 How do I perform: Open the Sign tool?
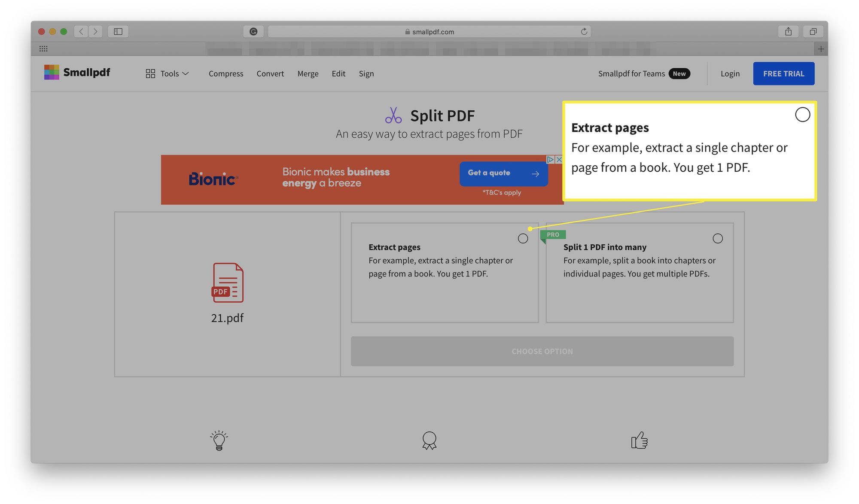point(366,73)
